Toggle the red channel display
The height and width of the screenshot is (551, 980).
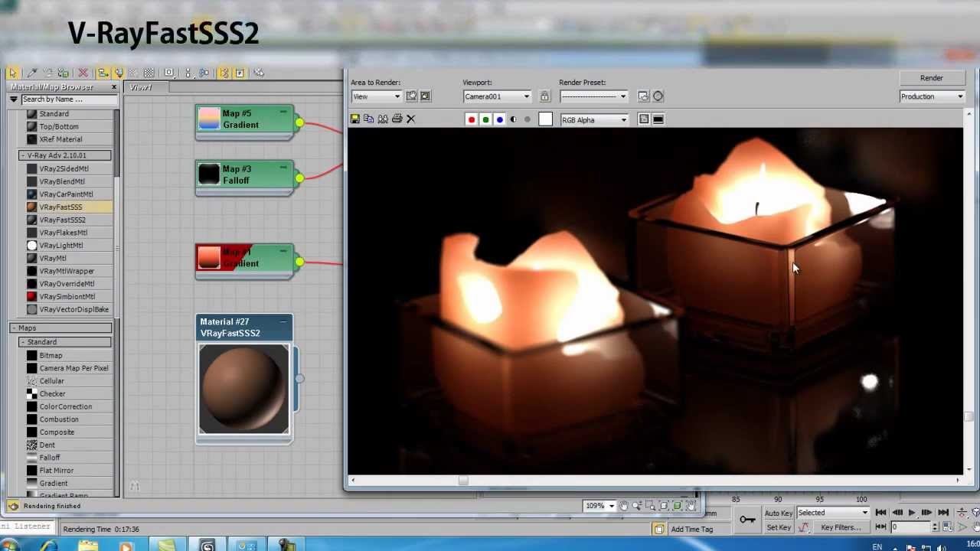point(472,119)
